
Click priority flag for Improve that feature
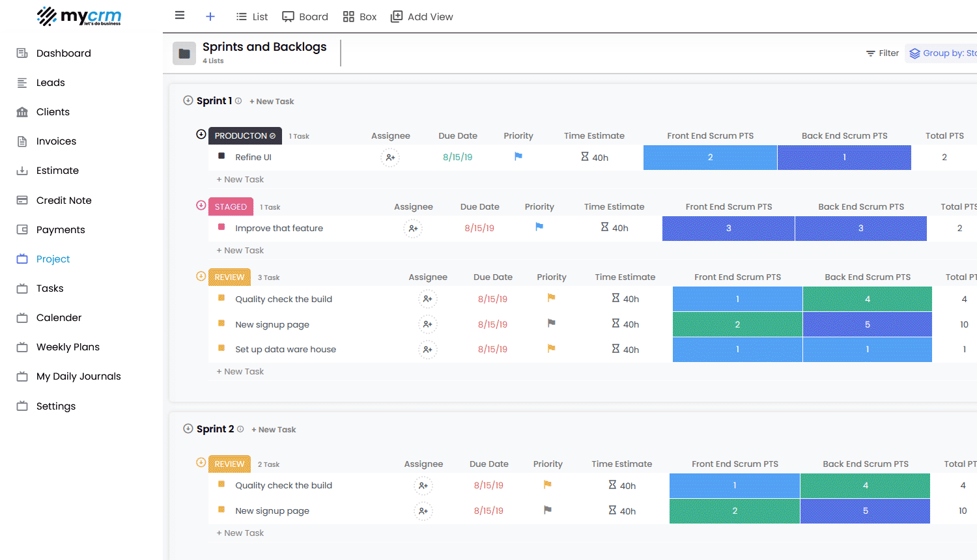point(539,227)
